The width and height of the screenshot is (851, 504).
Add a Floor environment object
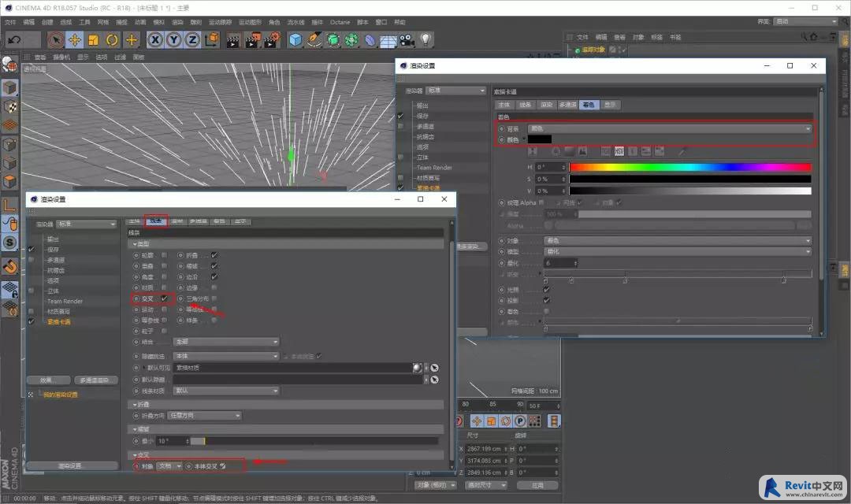388,41
